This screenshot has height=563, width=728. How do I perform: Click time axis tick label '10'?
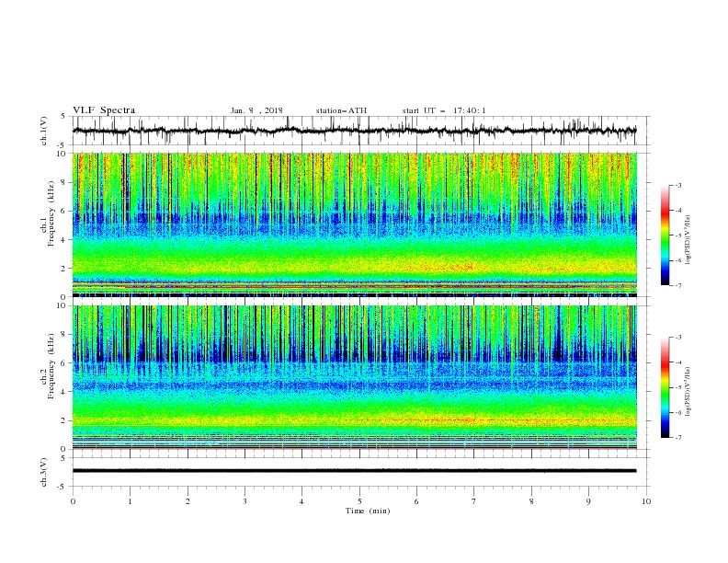[x=646, y=501]
